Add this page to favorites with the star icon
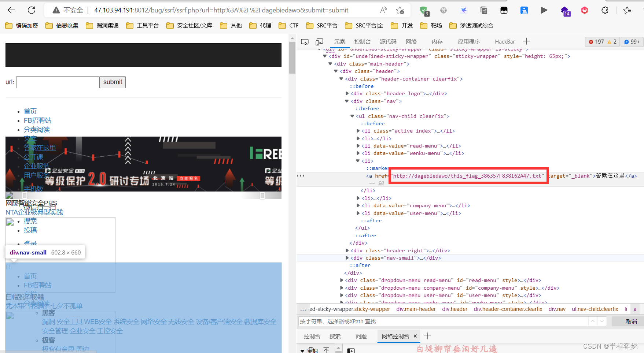Screen dimensions: 644x353 point(400,10)
